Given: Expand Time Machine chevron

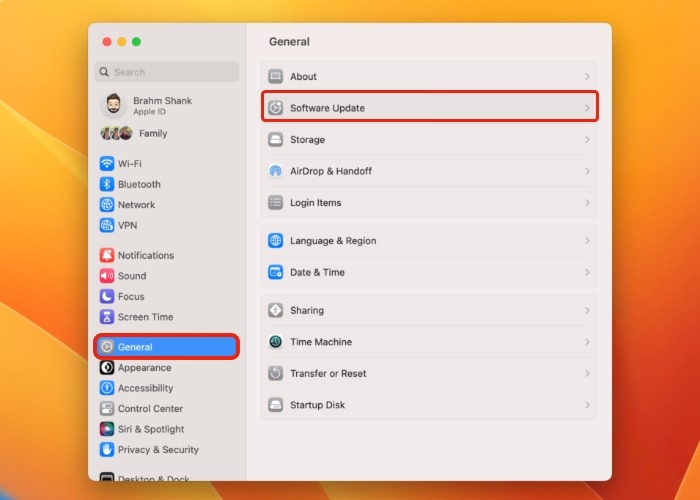Looking at the screenshot, I should 587,342.
